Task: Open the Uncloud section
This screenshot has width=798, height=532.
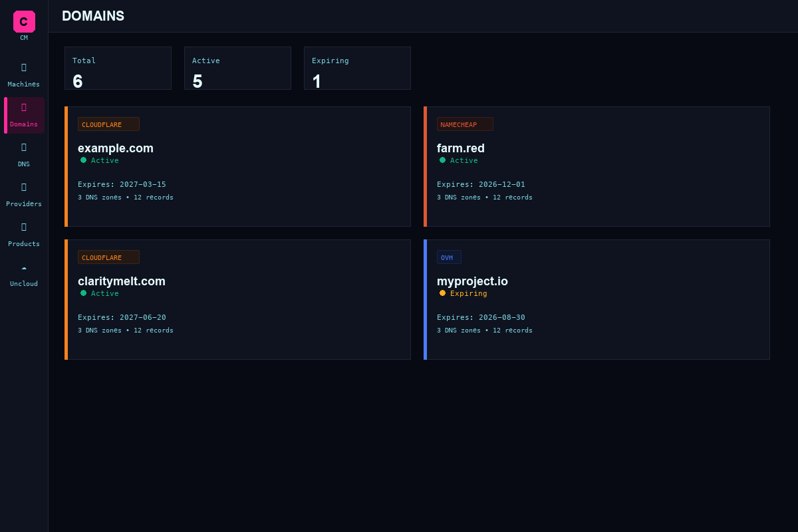Action: pos(24,275)
